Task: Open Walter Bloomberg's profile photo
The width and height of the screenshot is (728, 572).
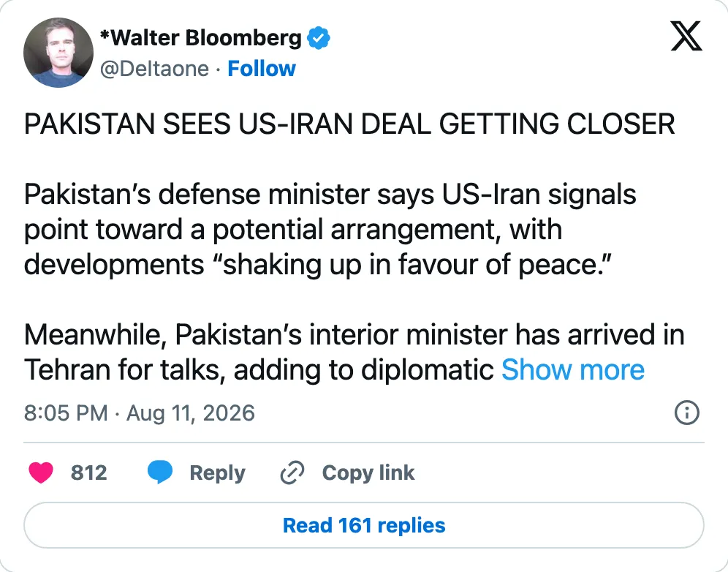Action: click(58, 53)
